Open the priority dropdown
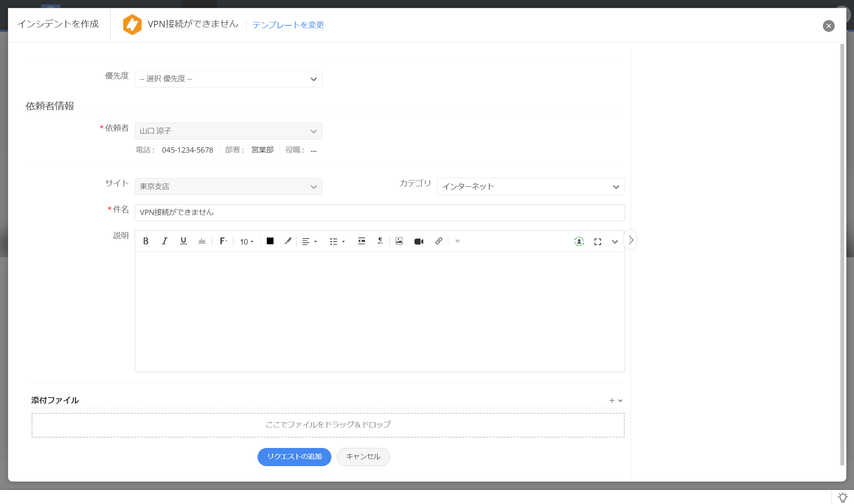The height and width of the screenshot is (504, 854). pos(228,79)
